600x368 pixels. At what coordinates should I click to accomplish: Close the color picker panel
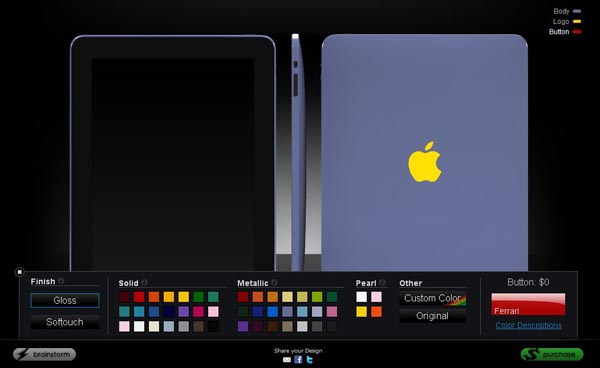[x=20, y=272]
